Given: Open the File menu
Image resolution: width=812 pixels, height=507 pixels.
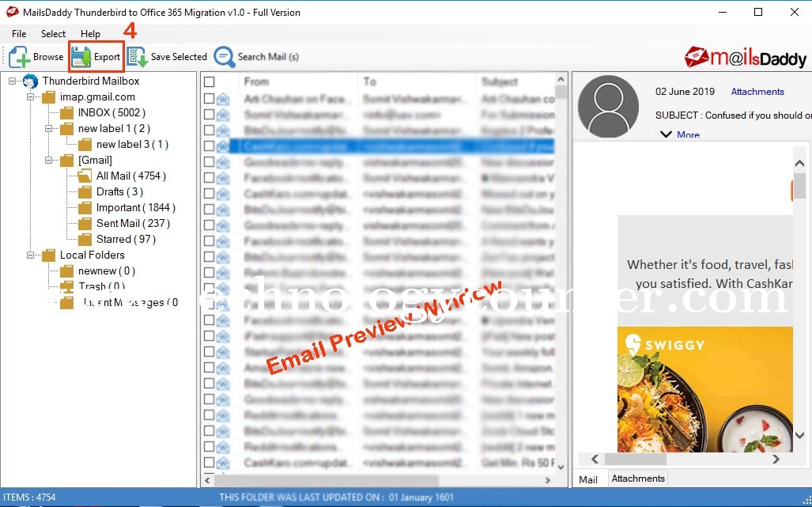Looking at the screenshot, I should coord(19,34).
